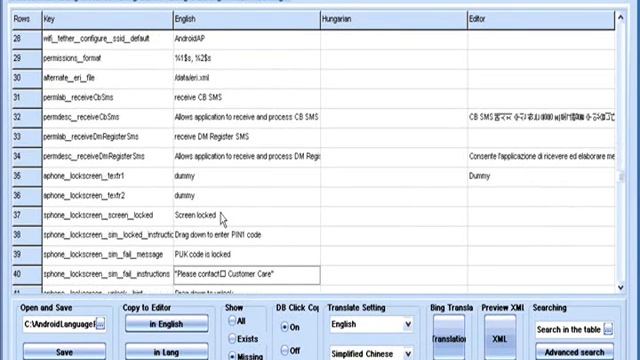Click the Hungarian cell in row 37

point(394,215)
